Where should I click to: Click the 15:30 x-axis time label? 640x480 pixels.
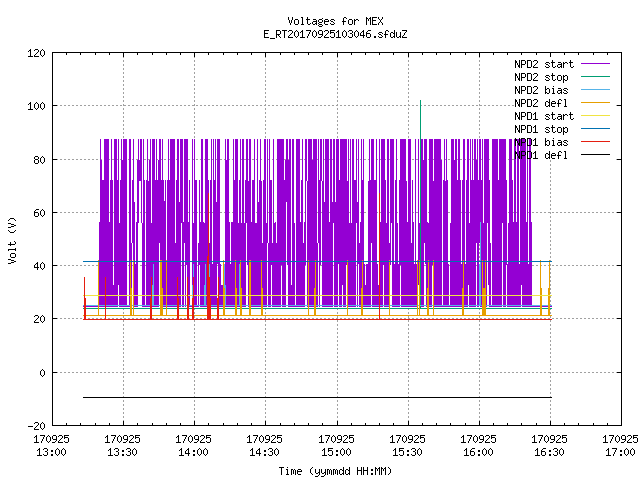[x=407, y=453]
